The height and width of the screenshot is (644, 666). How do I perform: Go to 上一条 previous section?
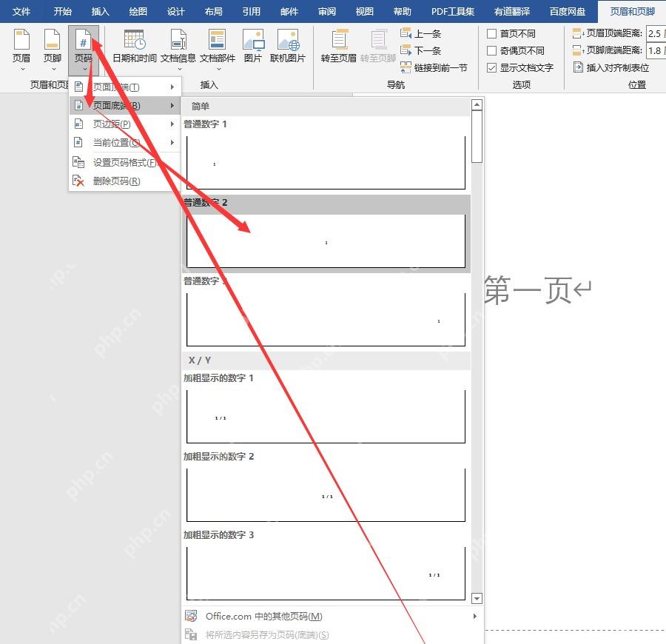pos(420,33)
